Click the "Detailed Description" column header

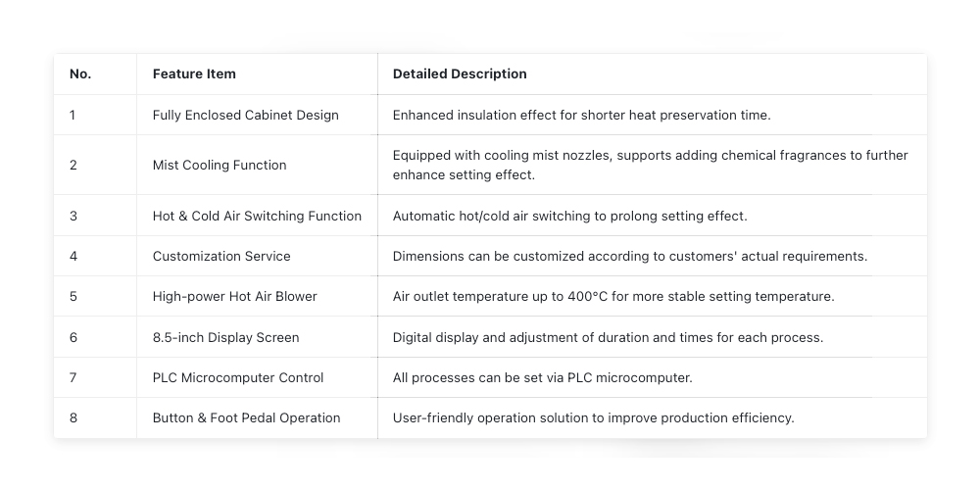tap(460, 73)
